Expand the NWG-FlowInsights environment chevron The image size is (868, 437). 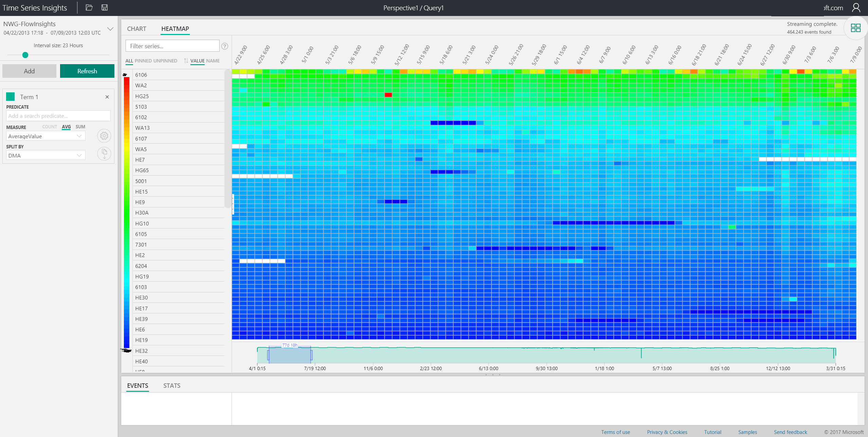[110, 29]
